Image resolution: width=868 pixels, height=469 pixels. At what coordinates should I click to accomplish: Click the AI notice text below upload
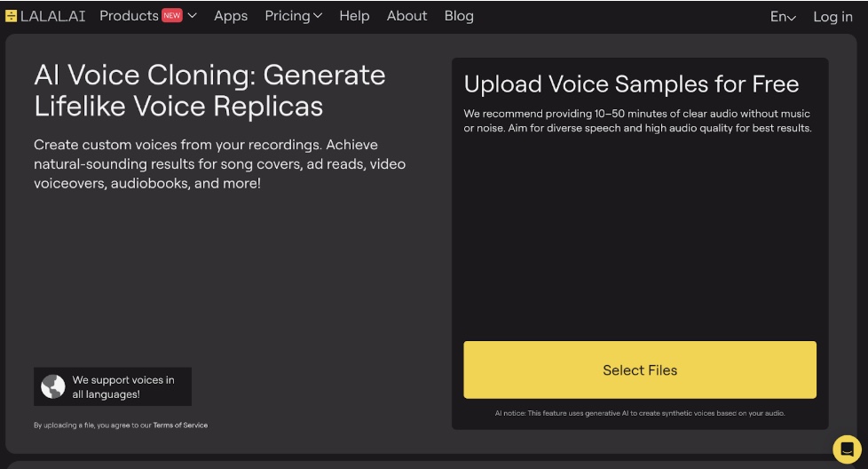640,413
